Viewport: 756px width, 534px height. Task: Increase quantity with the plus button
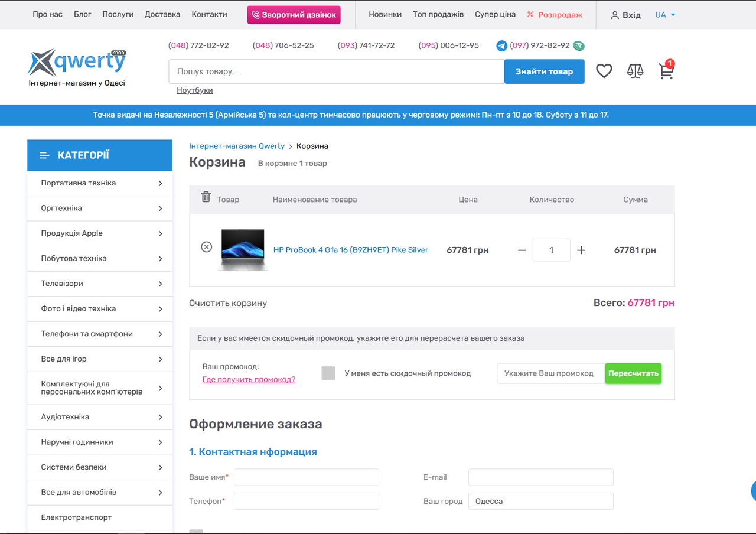581,250
